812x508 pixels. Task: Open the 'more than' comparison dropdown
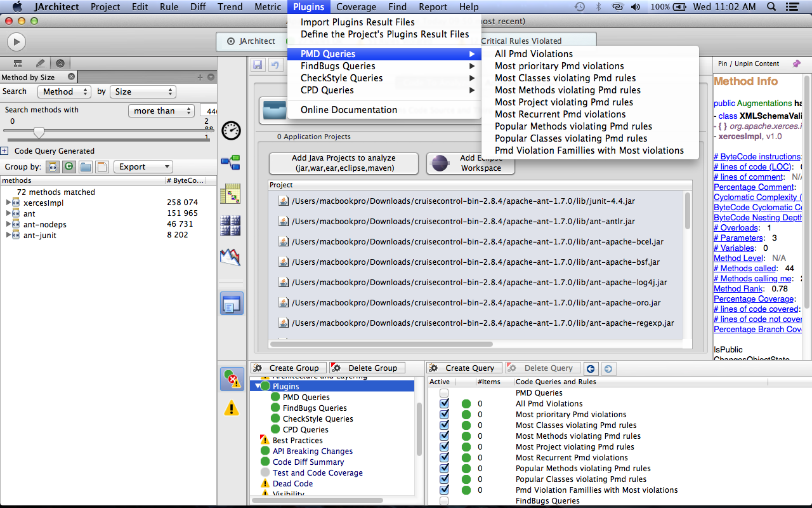tap(161, 110)
